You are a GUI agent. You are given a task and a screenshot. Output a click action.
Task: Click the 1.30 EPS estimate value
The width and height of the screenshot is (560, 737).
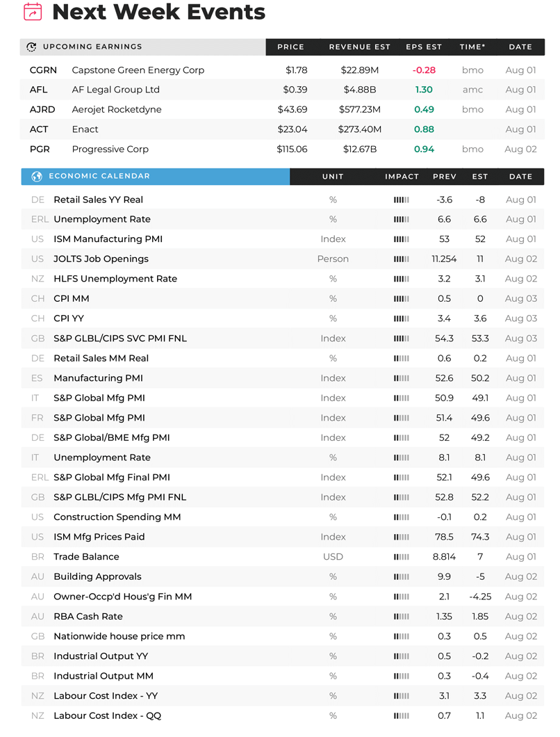424,90
